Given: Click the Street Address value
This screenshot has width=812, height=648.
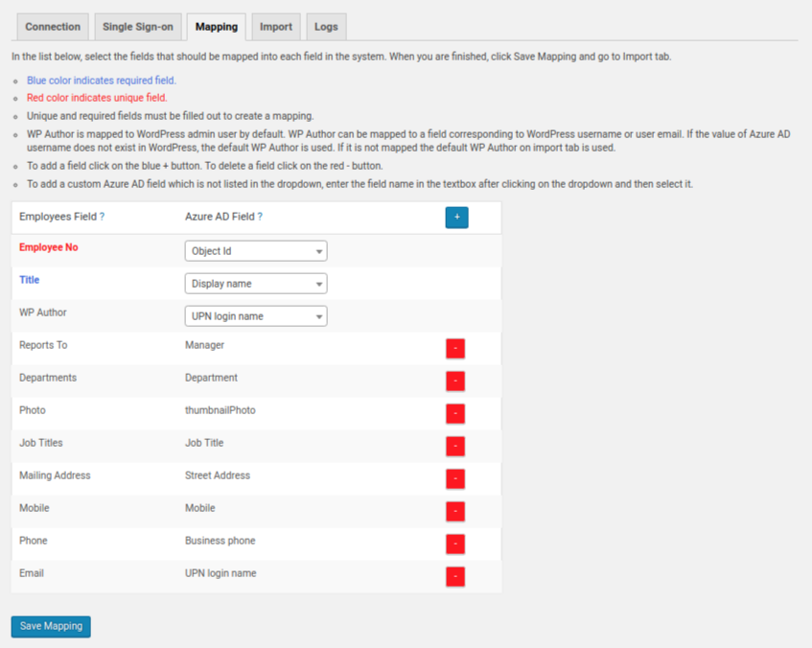Looking at the screenshot, I should (x=218, y=476).
